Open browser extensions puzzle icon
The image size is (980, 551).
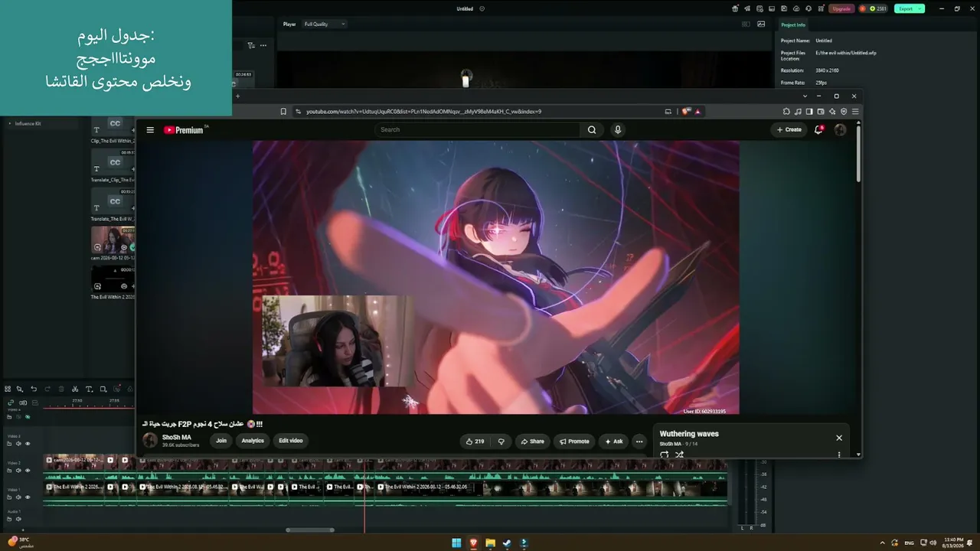coord(786,112)
